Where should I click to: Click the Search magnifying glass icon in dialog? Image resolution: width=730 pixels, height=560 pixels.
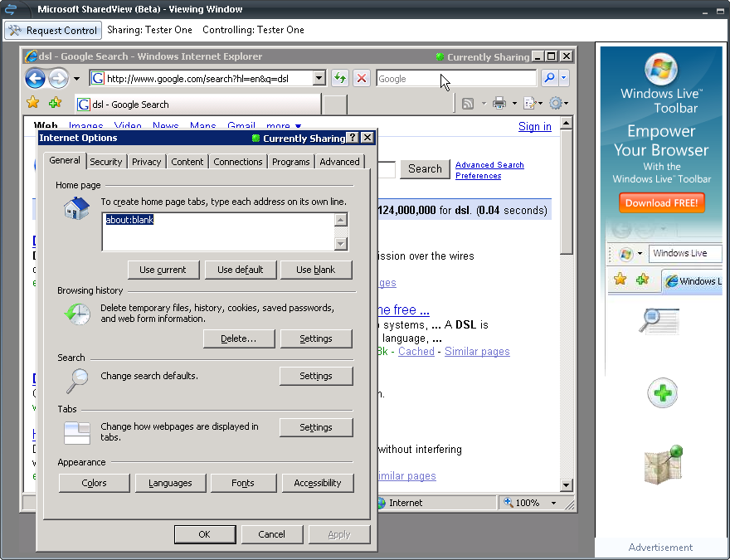(77, 382)
